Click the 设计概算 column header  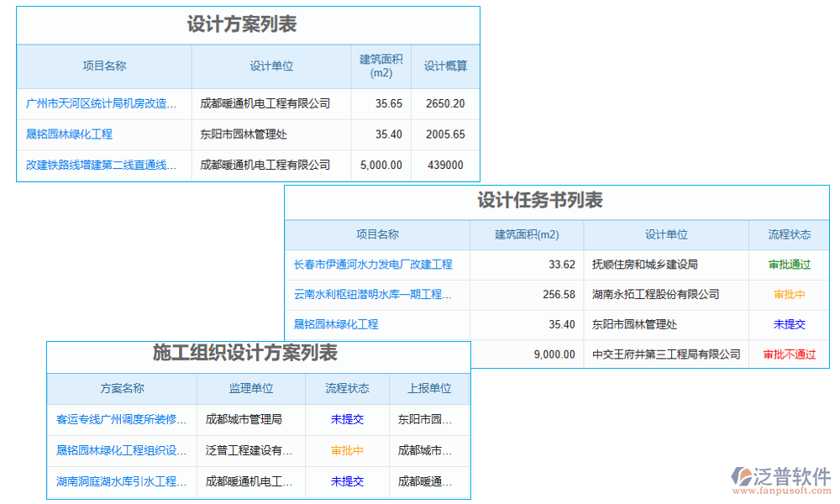click(x=444, y=66)
